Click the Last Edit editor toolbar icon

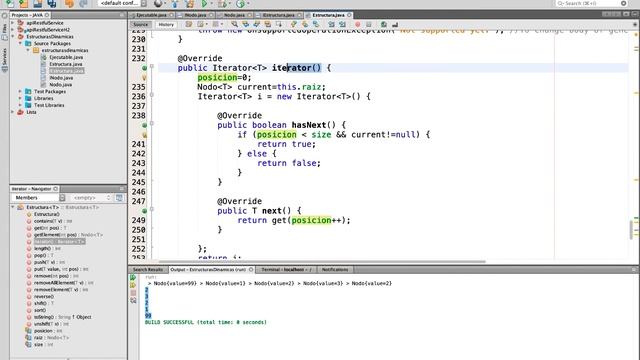click(x=189, y=24)
